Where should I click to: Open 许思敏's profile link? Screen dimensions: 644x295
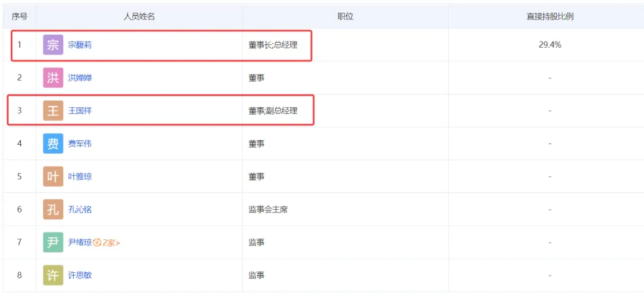pyautogui.click(x=80, y=275)
